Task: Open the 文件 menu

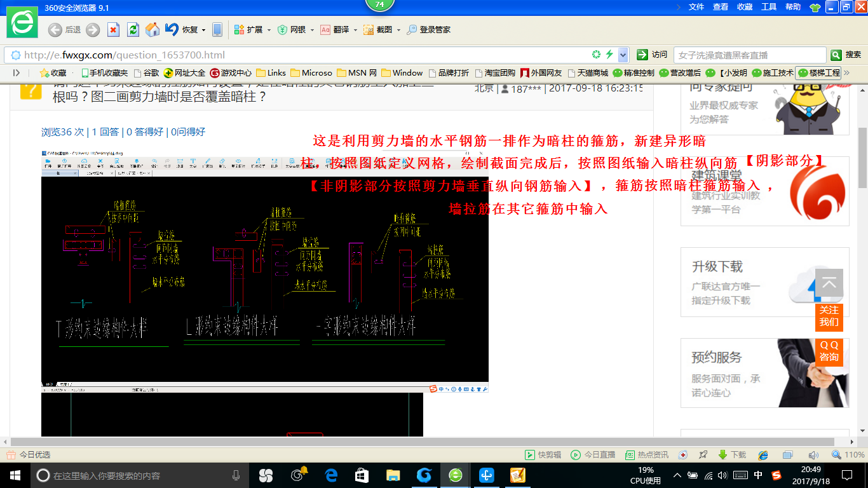Action: pyautogui.click(x=696, y=6)
